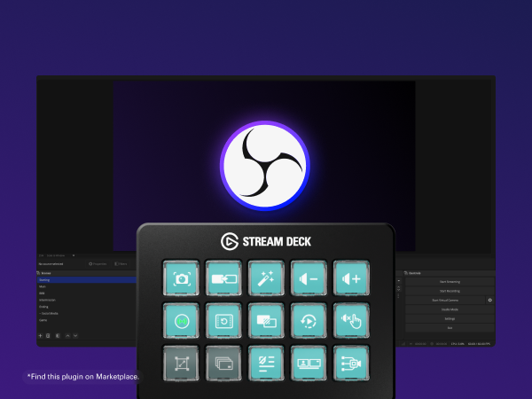Add a new scene with plus icon
Image resolution: width=532 pixels, height=399 pixels.
click(x=41, y=335)
